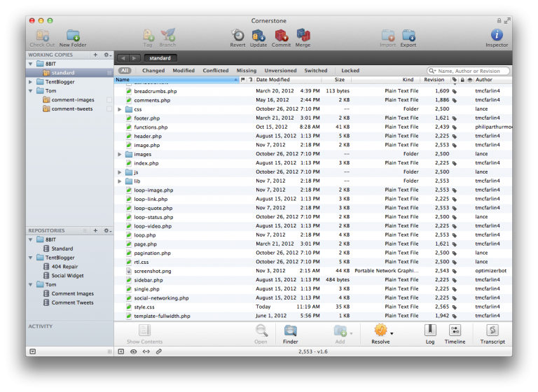Expand the TentBlogger working copies group

(31, 82)
